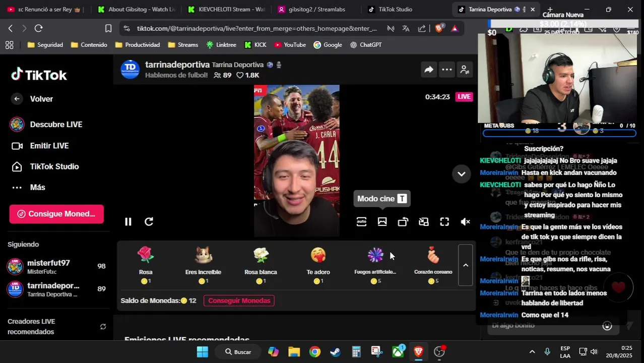Open the Linktree bookmark

click(x=221, y=45)
